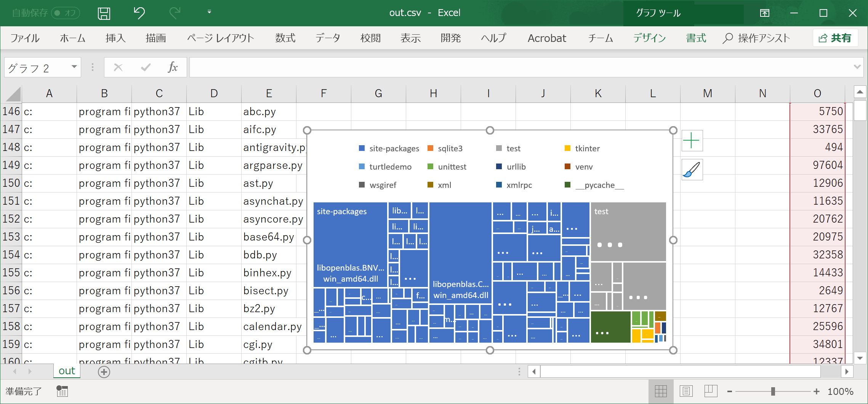Viewport: 868px width, 404px height.
Task: Select column O header
Action: coord(817,93)
